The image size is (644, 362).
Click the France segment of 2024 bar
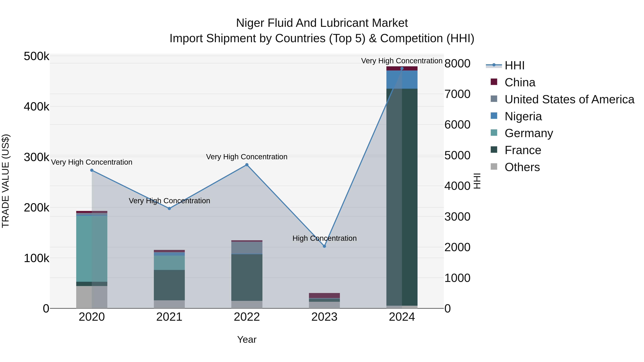pos(402,197)
